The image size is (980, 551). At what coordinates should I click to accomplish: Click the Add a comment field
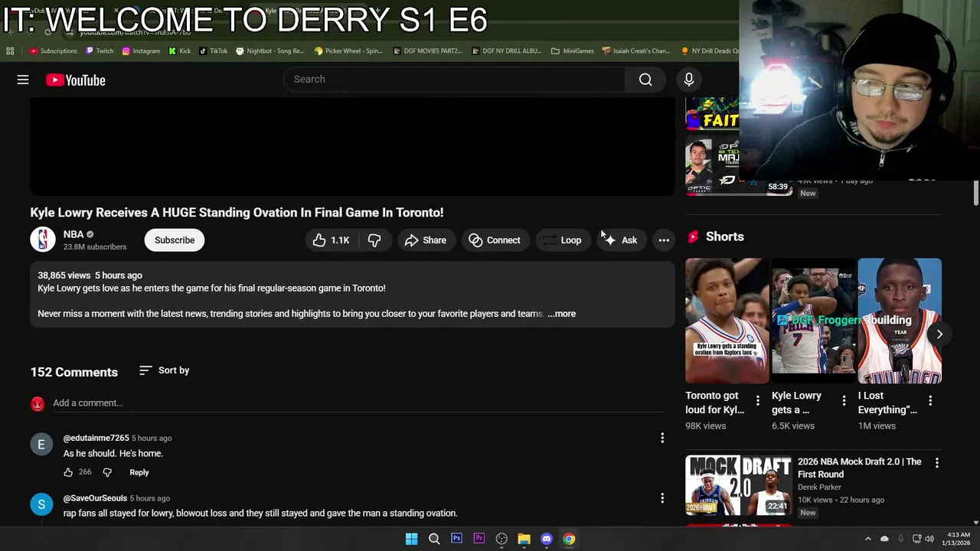coord(360,403)
